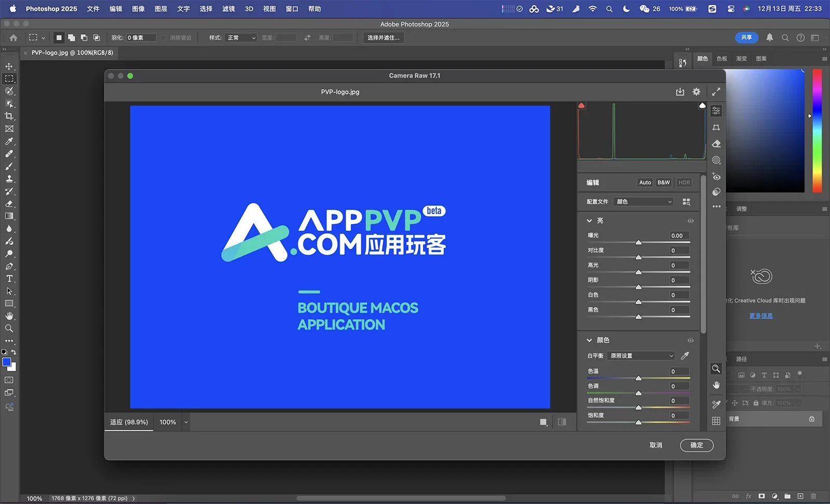Viewport: 830px width, 504px height.
Task: Open the 样式 style dropdown
Action: click(x=241, y=38)
